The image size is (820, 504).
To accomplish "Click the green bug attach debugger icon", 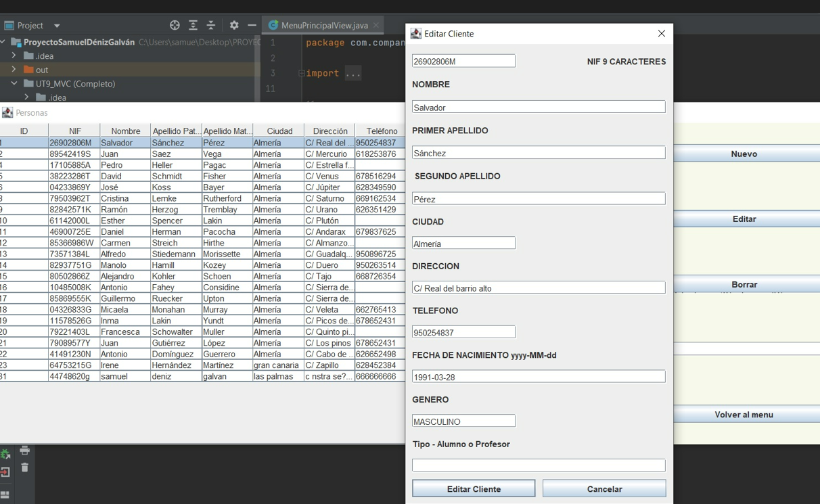I will tap(5, 454).
